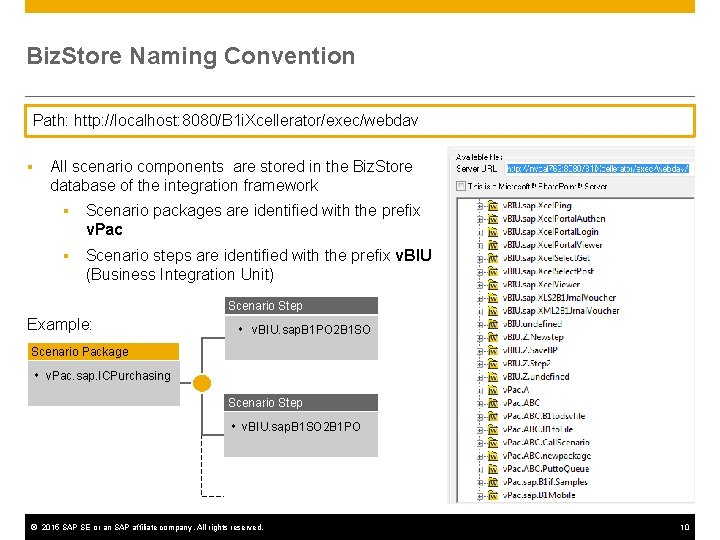Expand the vBIU.undefined tree node

pos(480,325)
